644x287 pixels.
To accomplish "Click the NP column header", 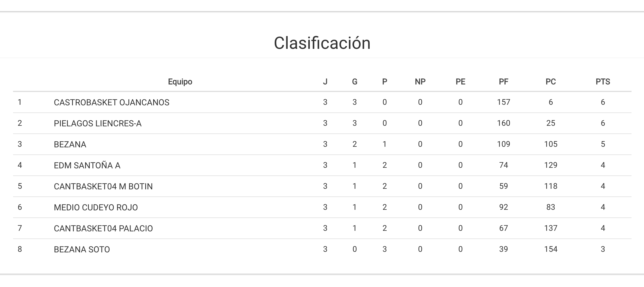I will [x=420, y=82].
